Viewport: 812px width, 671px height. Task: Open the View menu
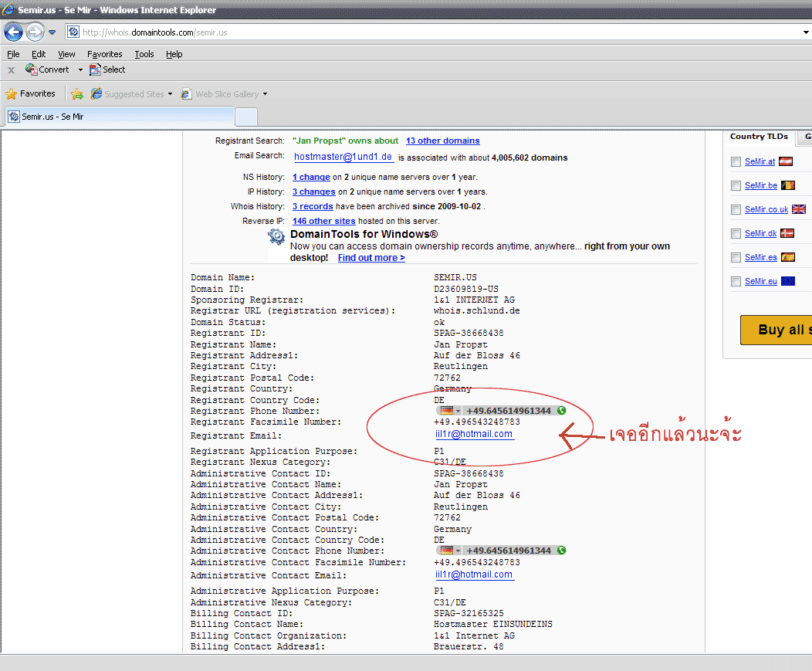pos(66,54)
